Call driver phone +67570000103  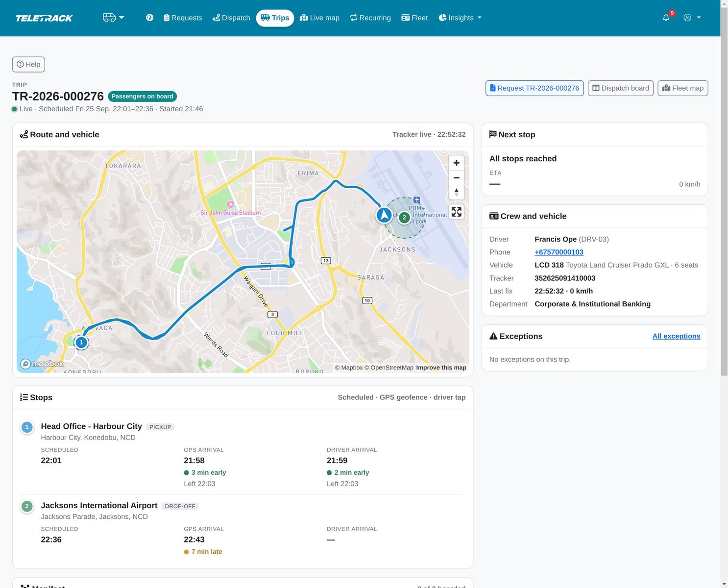[x=559, y=252]
